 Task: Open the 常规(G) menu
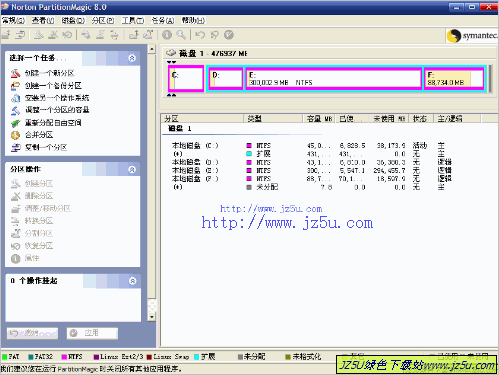point(13,21)
